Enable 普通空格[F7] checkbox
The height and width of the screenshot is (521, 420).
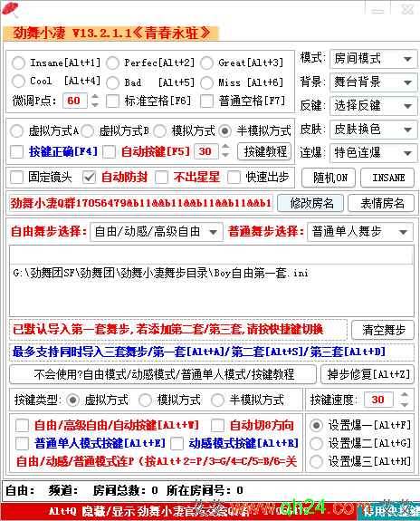pyautogui.click(x=207, y=101)
